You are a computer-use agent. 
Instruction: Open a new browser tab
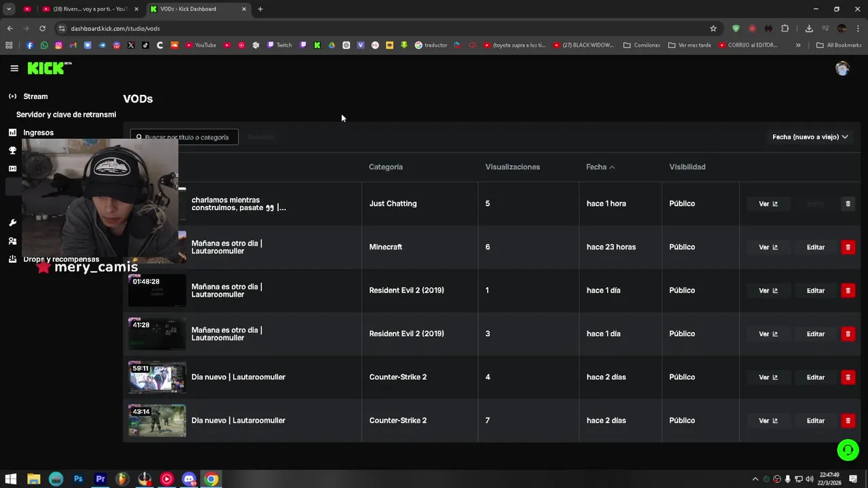pos(260,9)
